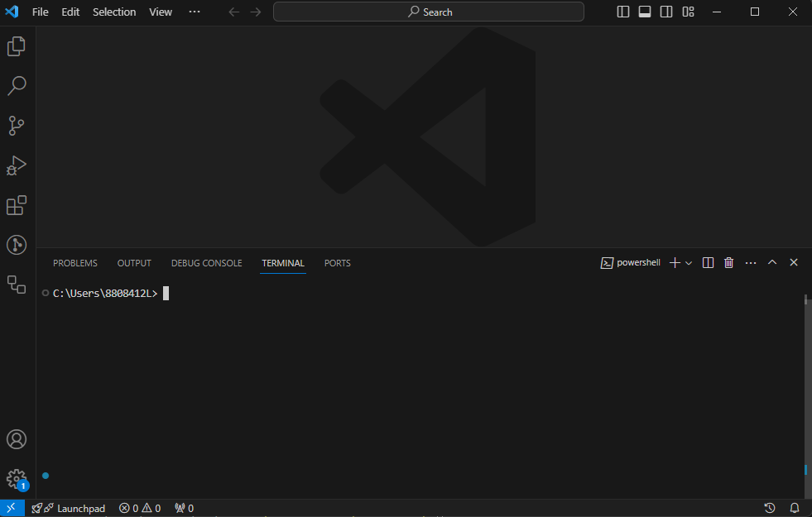Open the Explorer view in activity bar
This screenshot has height=517, width=812.
click(x=17, y=46)
